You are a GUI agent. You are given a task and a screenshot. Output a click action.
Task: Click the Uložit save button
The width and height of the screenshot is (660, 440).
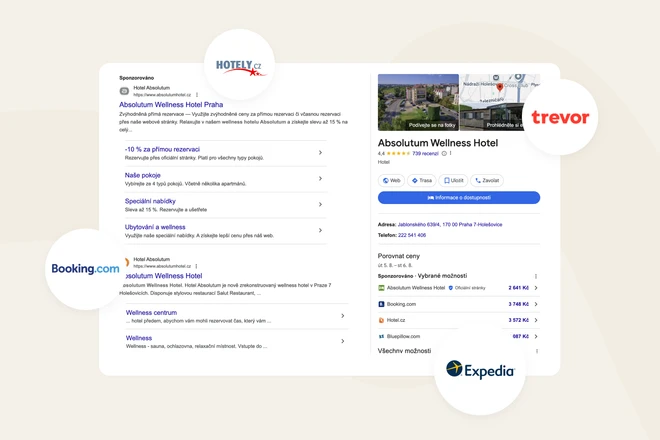[453, 181]
